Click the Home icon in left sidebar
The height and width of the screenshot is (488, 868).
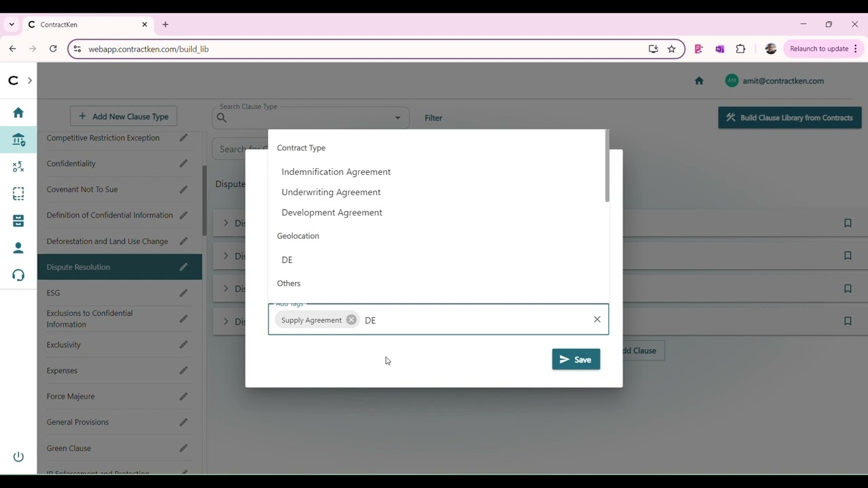coord(18,113)
